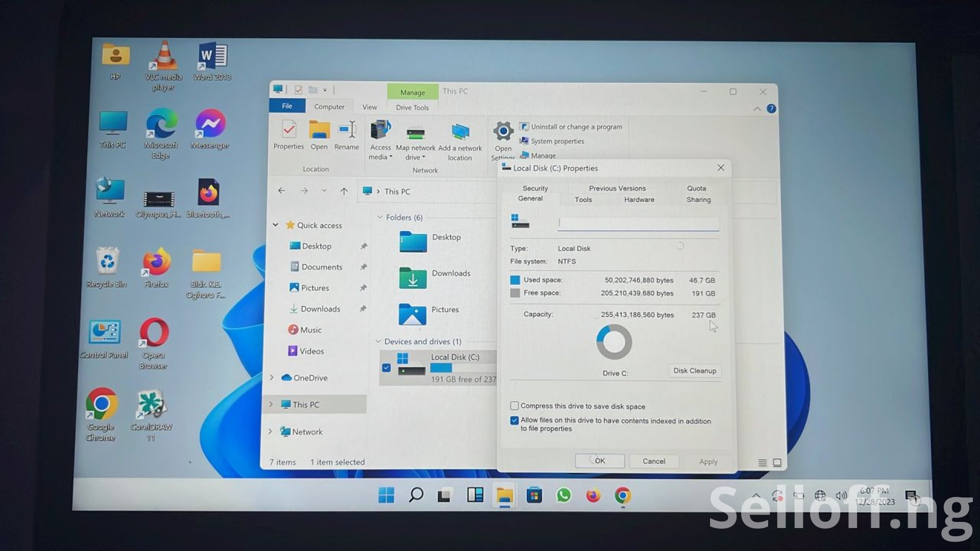The width and height of the screenshot is (980, 551).
Task: Go up one level with up arrow
Action: coord(344,191)
